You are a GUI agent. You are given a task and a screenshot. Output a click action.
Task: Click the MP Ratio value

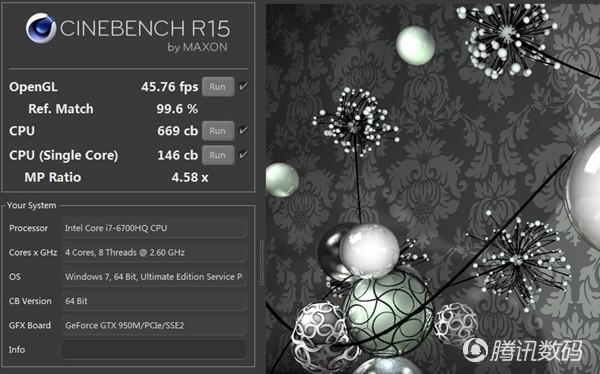[190, 177]
